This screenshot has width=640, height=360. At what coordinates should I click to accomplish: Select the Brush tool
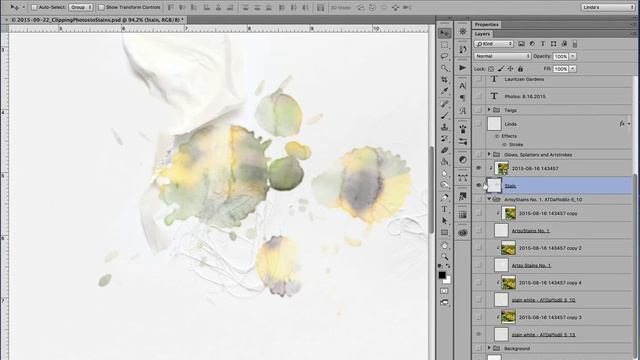pos(444,116)
